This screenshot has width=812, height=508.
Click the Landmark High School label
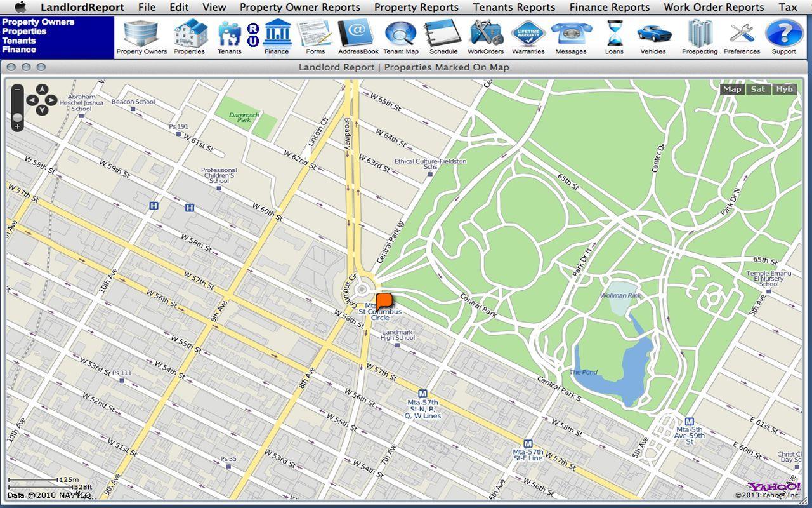[x=398, y=335]
